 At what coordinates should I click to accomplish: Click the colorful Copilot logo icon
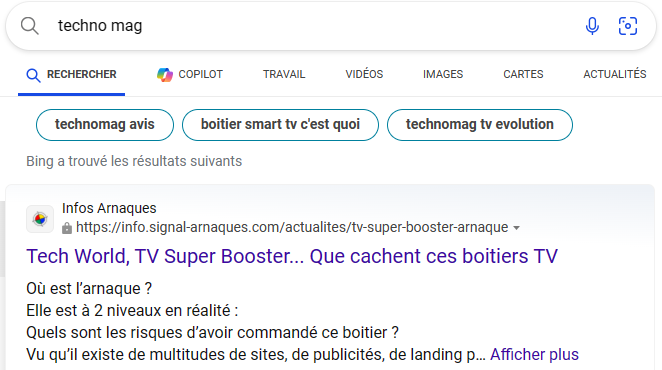(165, 75)
